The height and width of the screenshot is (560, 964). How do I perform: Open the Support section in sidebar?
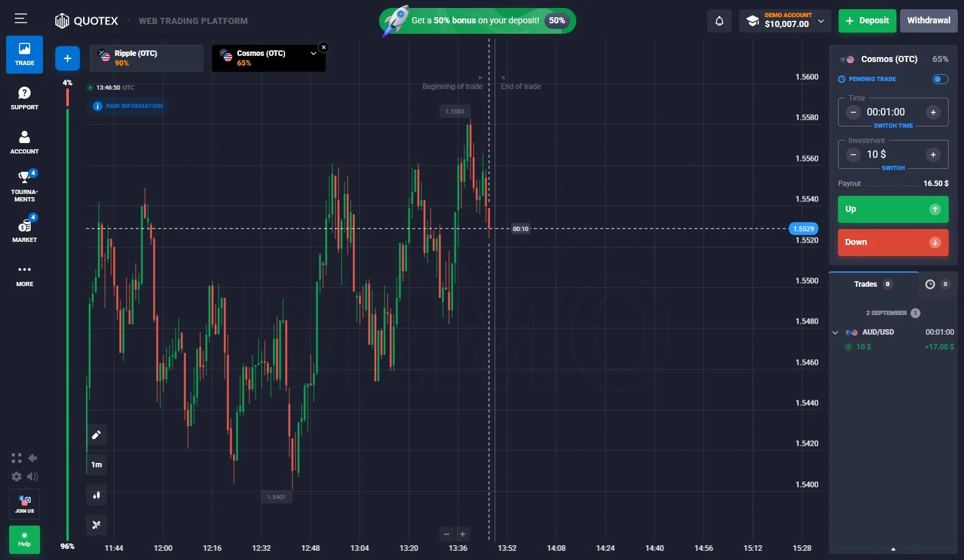click(x=25, y=98)
